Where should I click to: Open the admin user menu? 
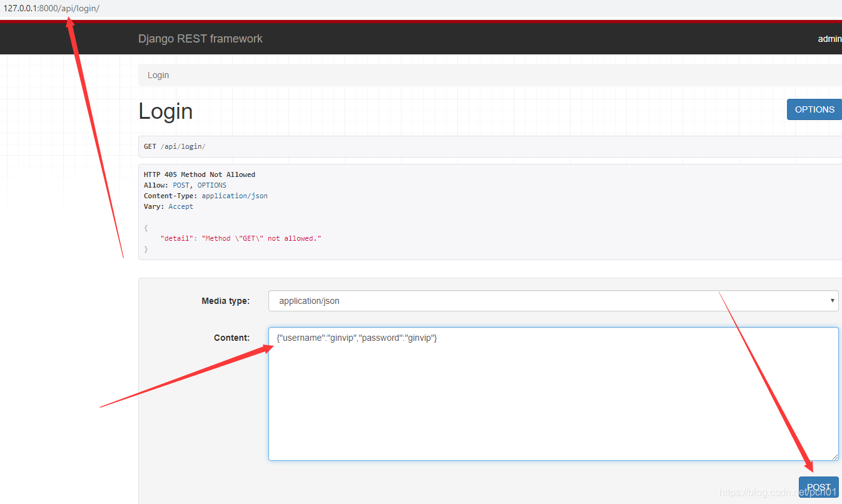point(829,39)
